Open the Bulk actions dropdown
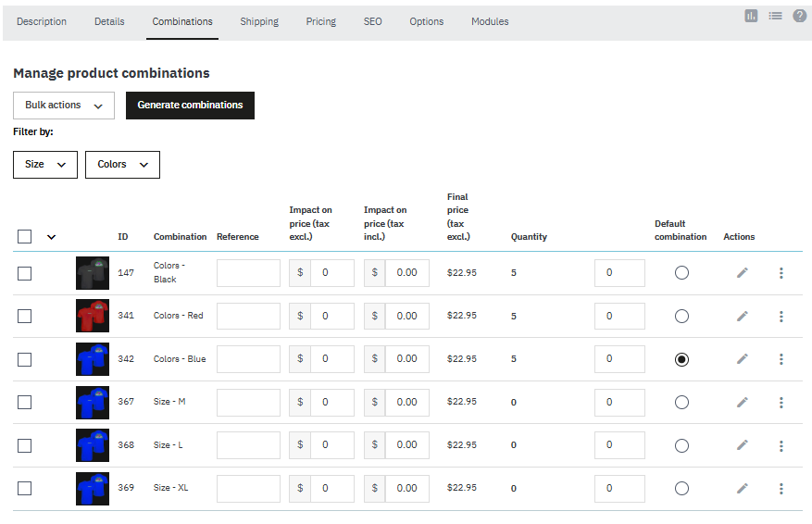The width and height of the screenshot is (812, 524). point(64,106)
